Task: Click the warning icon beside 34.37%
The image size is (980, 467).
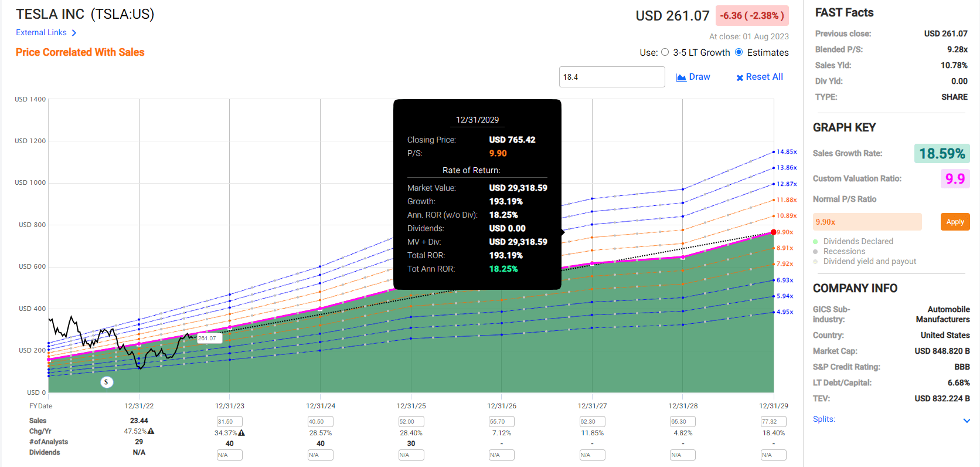Action: pyautogui.click(x=241, y=433)
